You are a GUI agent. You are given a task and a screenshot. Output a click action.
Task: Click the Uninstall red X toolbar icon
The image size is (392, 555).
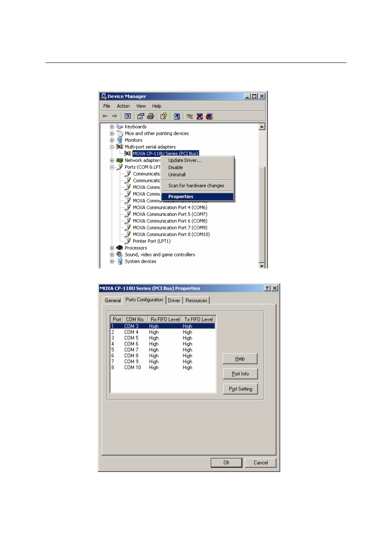pos(200,116)
